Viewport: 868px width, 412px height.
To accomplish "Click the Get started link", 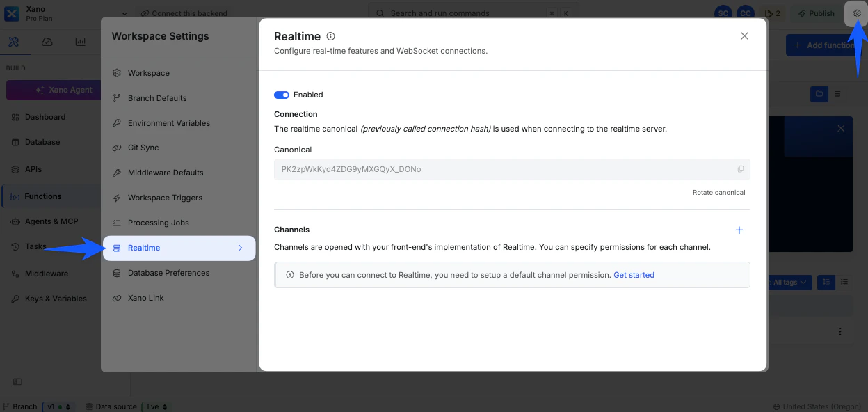I will point(634,275).
